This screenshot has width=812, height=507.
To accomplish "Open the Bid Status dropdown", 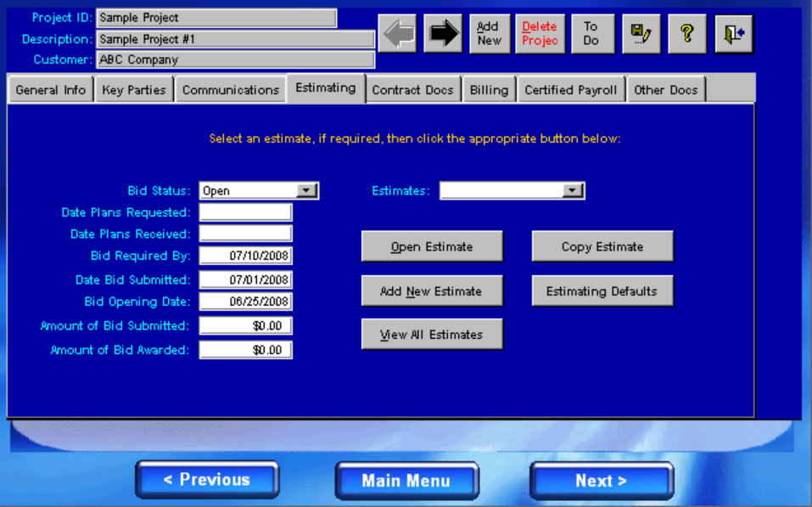I will (309, 190).
